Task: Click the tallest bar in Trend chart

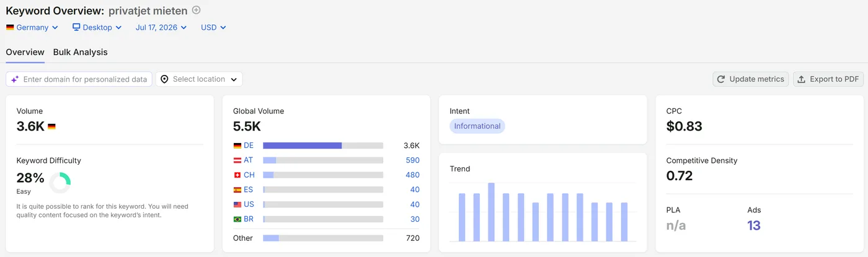Action: pos(491,212)
